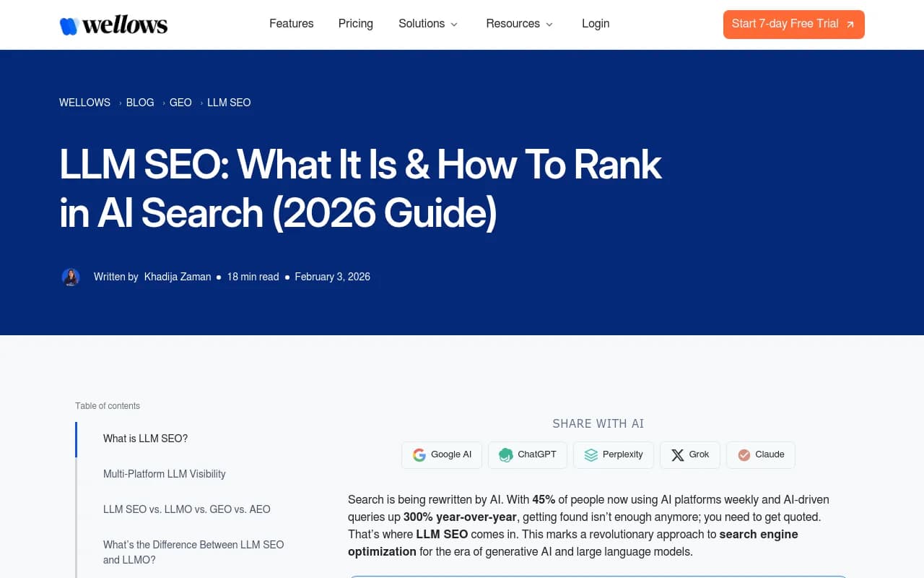Open WELLOWS breadcrumb link
Screen dimensions: 924x578
[84, 103]
